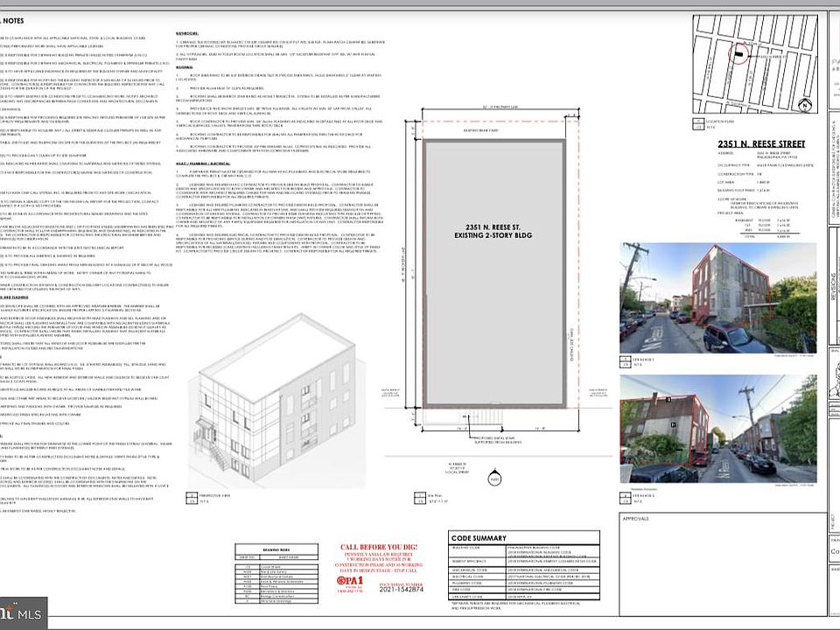Select the 3D perspective building drawing
Screen dimensions: 840x630
click(276, 401)
